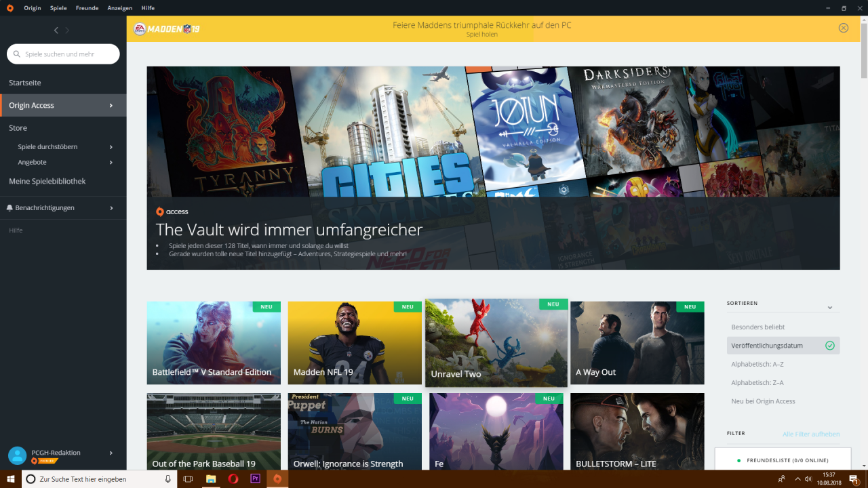Open the Madden NFL 19 game tile

pos(355,343)
